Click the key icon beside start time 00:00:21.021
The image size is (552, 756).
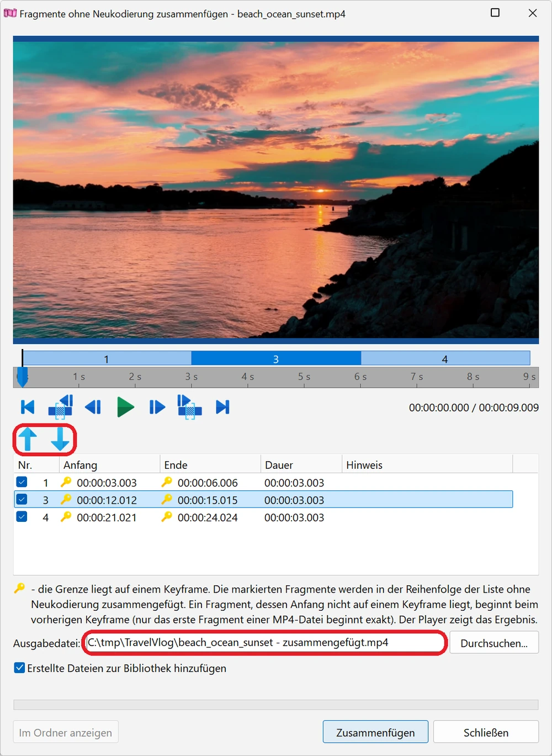click(66, 517)
